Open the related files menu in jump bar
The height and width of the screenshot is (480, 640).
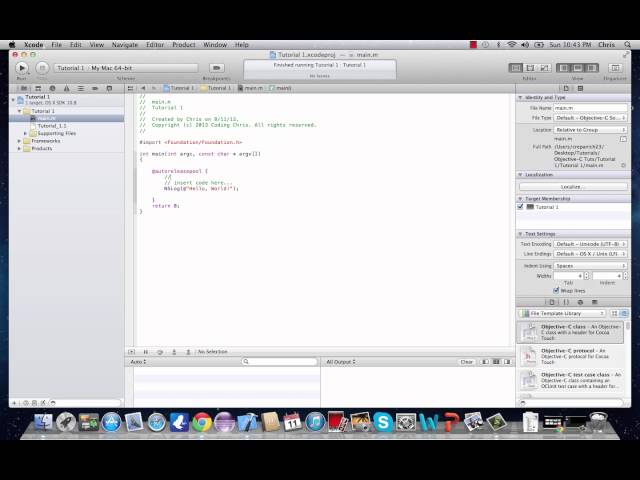130,88
